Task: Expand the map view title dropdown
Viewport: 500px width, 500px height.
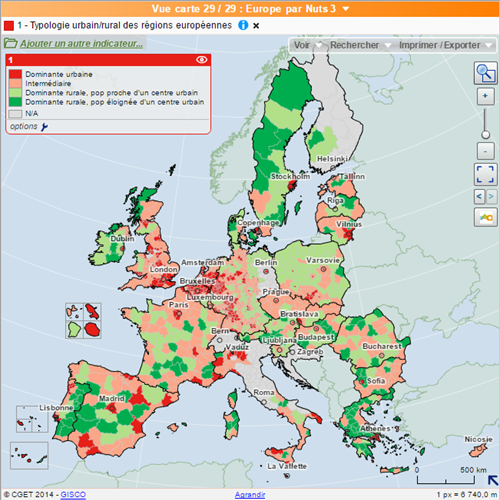Action: [x=346, y=9]
